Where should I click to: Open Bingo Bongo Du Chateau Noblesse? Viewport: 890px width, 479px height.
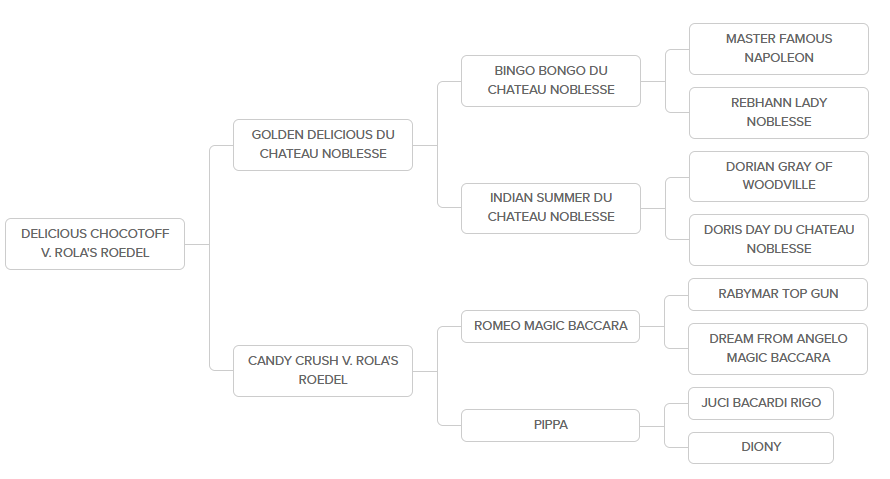[550, 80]
